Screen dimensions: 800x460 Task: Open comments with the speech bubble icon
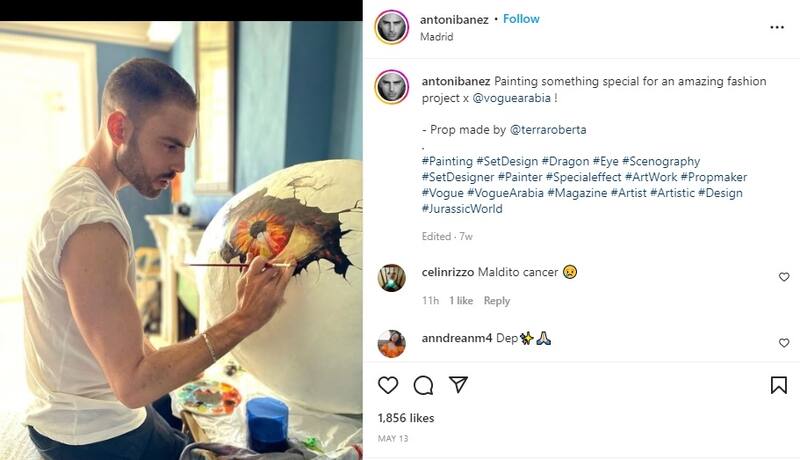tap(423, 385)
